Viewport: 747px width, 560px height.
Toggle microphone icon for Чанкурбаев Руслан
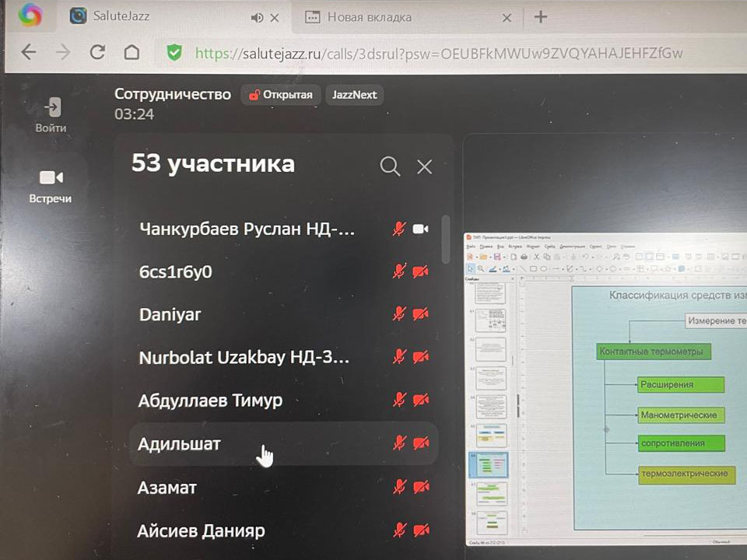399,229
